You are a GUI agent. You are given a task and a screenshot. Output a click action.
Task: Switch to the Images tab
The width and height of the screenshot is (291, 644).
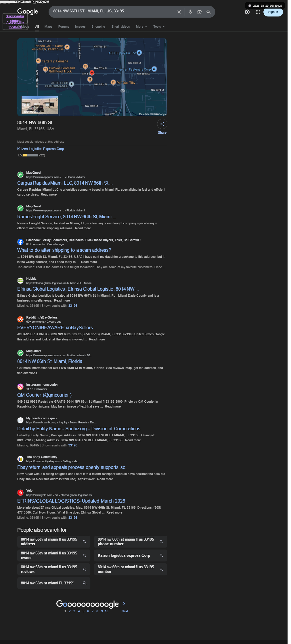[80, 26]
